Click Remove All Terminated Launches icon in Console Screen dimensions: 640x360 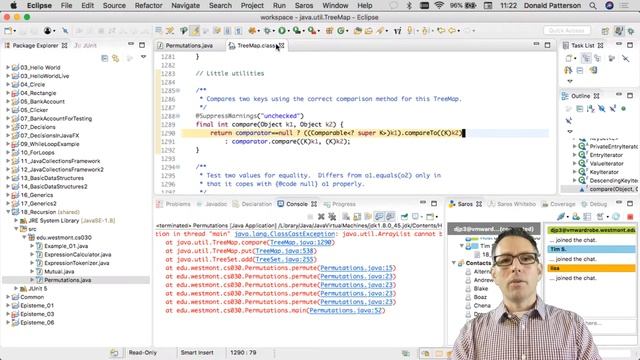coord(332,216)
